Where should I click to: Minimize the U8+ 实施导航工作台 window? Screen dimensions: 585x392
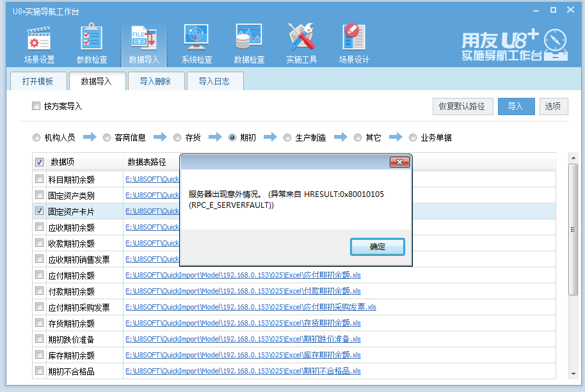coord(536,10)
